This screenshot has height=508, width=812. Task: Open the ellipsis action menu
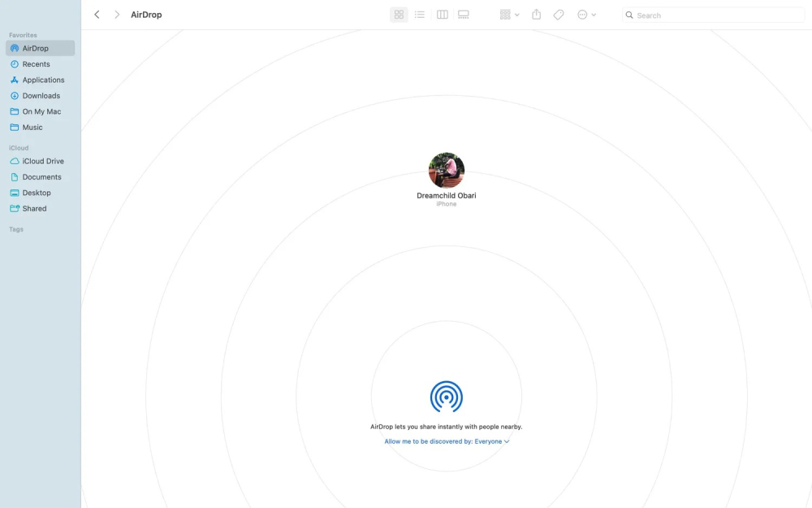[x=586, y=15]
